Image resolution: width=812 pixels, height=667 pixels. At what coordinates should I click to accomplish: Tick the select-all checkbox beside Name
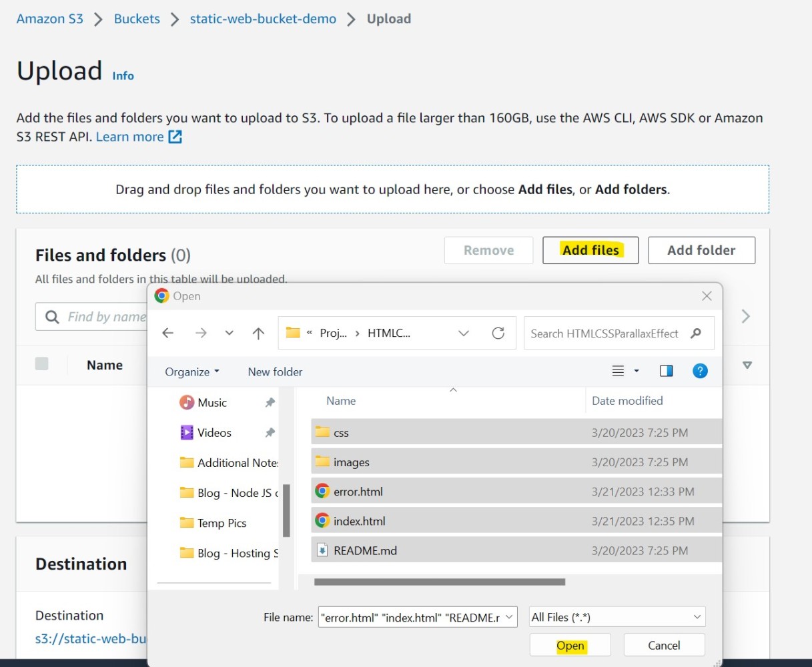[x=42, y=364]
